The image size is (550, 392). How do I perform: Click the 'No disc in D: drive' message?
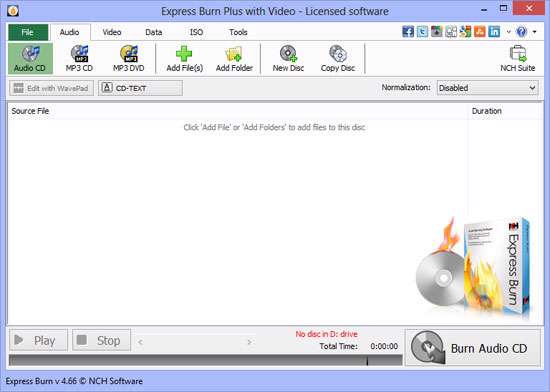[x=327, y=334]
